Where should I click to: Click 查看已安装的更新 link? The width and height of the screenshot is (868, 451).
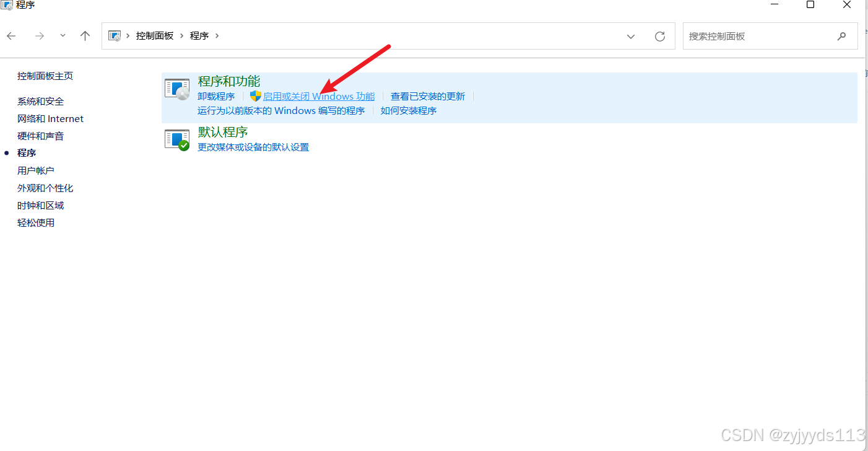[428, 96]
